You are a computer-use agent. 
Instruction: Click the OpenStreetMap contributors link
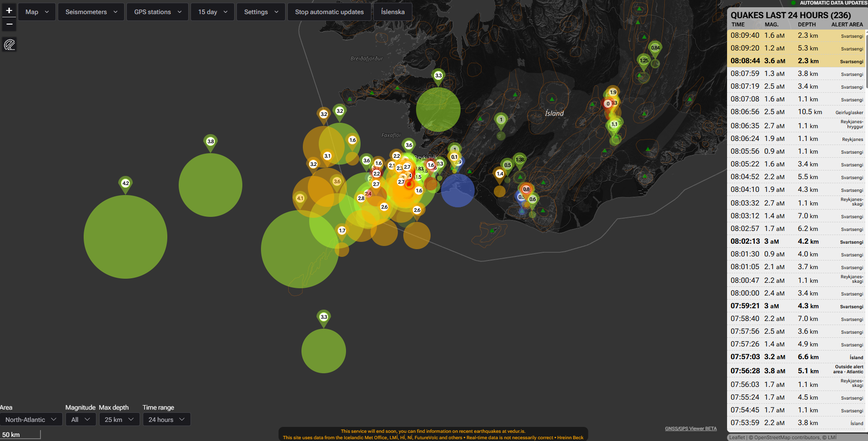tap(787, 438)
